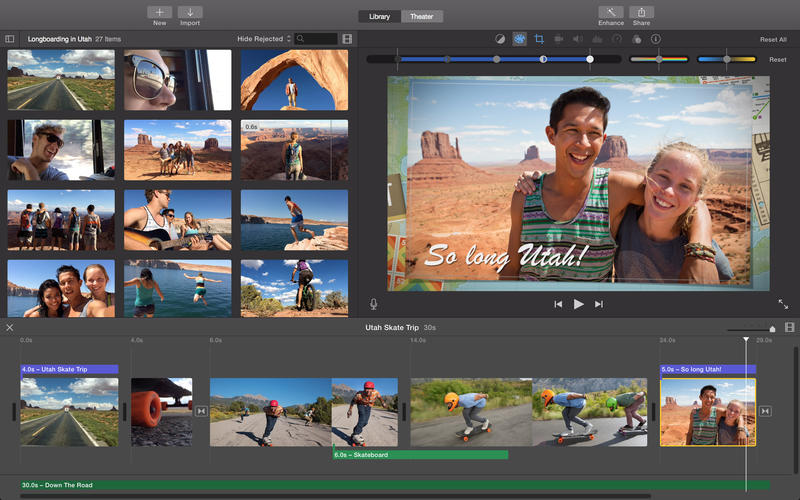The width and height of the screenshot is (800, 500).
Task: Click the New project plus button
Action: (x=159, y=13)
